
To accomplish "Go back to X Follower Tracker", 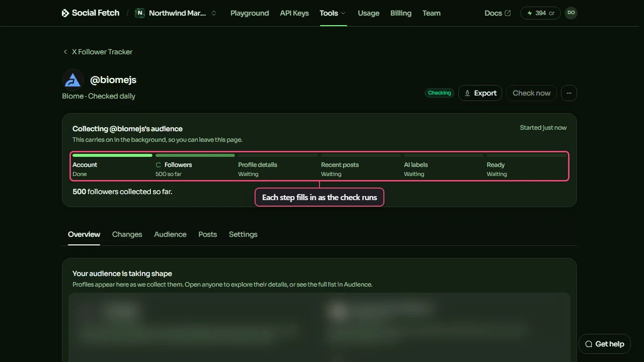I will click(x=98, y=52).
